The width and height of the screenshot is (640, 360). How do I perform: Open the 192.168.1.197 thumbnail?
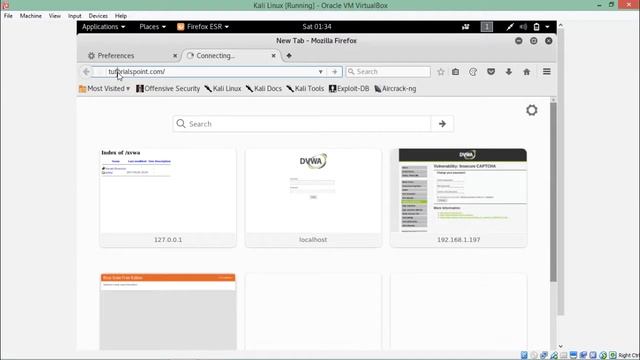click(x=458, y=198)
